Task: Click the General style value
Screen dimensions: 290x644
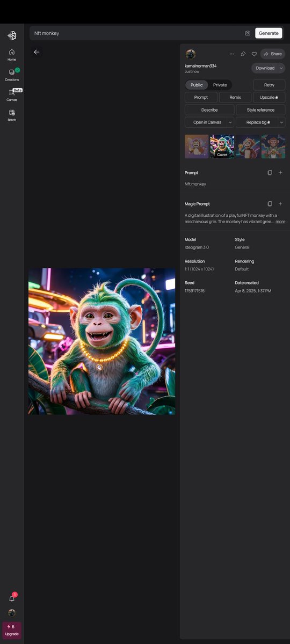Action: pos(242,247)
